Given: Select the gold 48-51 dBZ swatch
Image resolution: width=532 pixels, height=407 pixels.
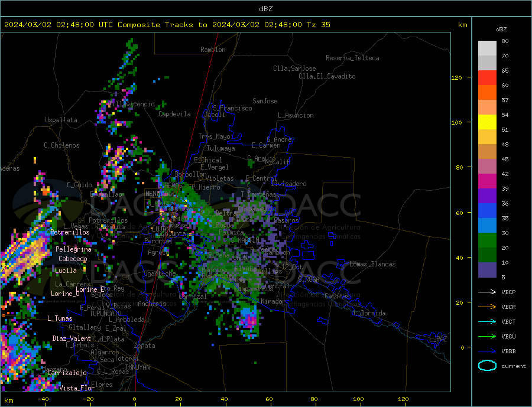Looking at the screenshot, I should (487, 137).
